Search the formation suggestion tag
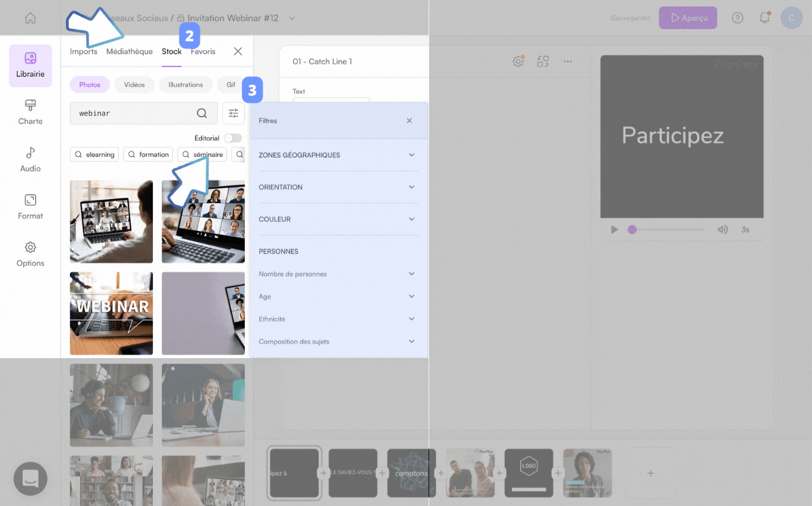The width and height of the screenshot is (812, 506). [x=148, y=154]
